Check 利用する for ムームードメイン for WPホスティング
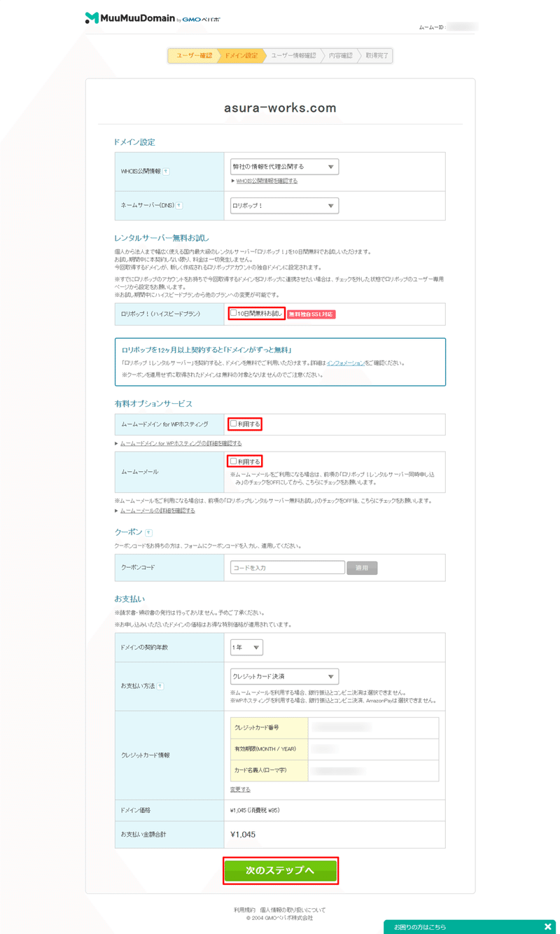The height and width of the screenshot is (934, 560). (234, 424)
